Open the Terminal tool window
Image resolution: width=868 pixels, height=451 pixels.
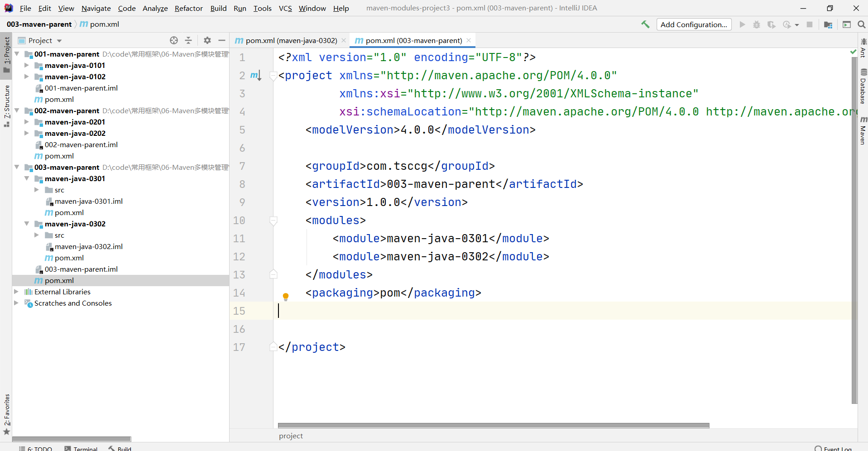click(81, 448)
